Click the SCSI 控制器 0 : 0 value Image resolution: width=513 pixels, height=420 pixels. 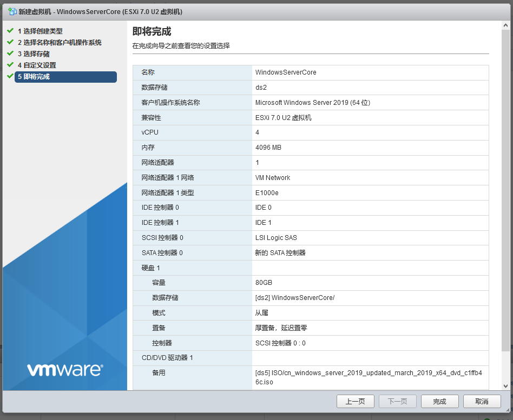coord(280,343)
